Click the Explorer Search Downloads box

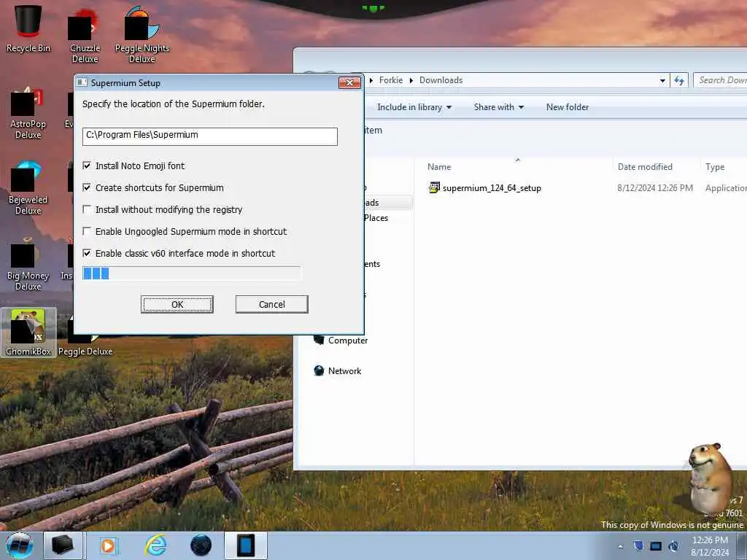click(720, 80)
